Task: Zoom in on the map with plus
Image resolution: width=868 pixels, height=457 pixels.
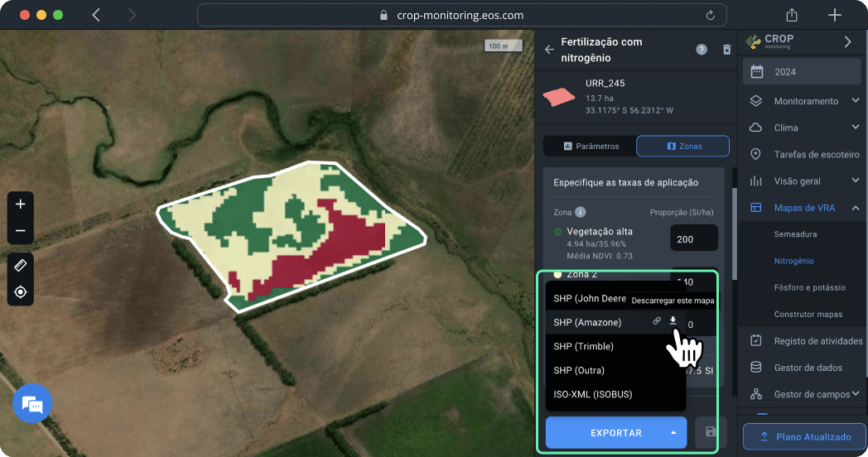Action: click(21, 204)
